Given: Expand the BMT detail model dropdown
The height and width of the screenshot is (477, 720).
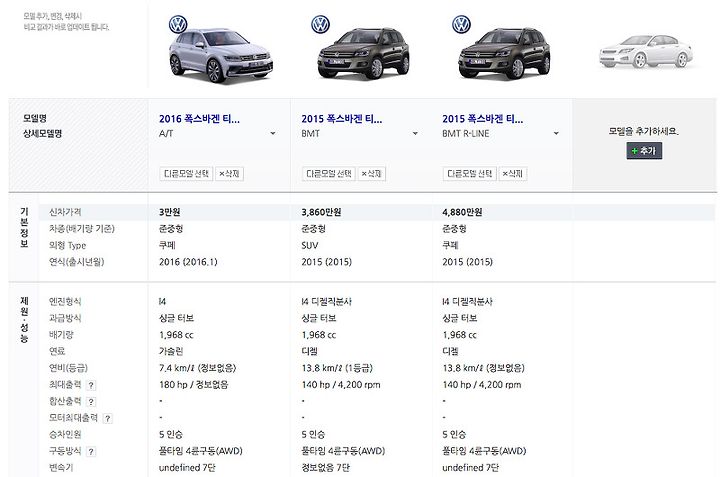Looking at the screenshot, I should 415,134.
